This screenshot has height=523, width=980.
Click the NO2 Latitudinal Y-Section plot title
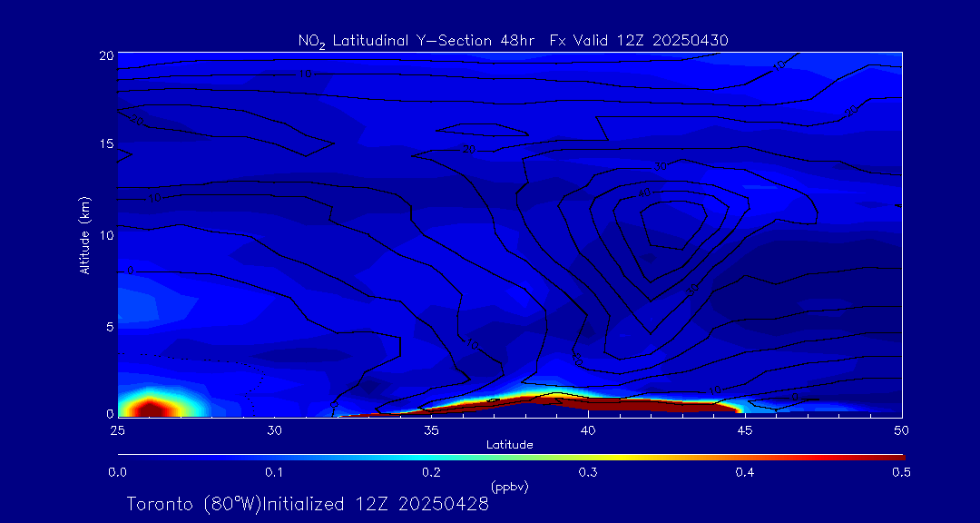pyautogui.click(x=513, y=41)
